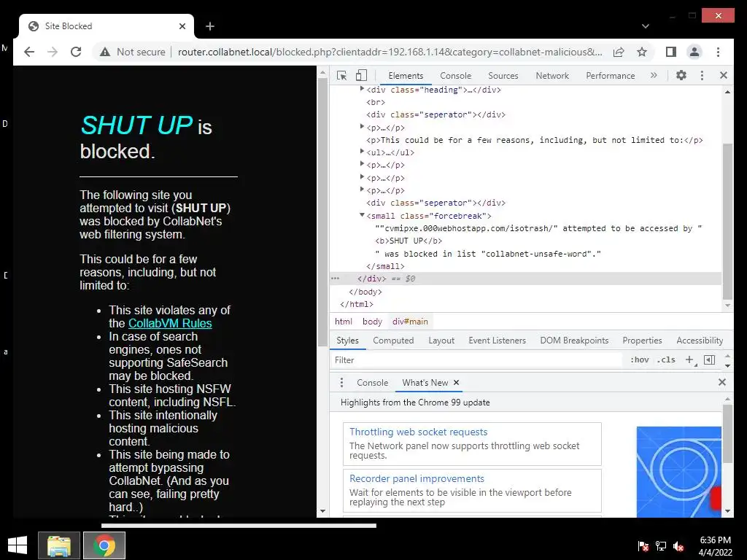Select div#main in the breadcrumb
This screenshot has height=560, width=747.
pyautogui.click(x=410, y=322)
